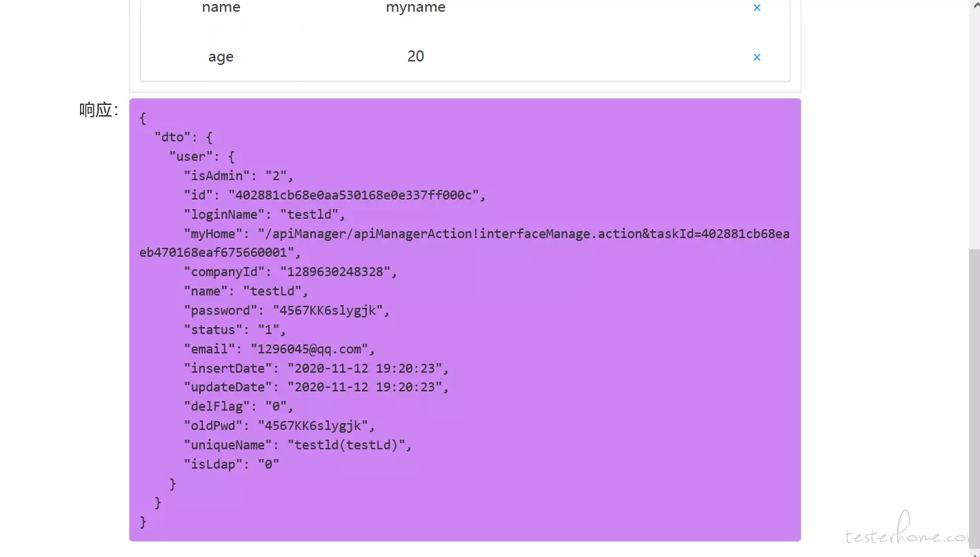Click the "updateDate" line
The image size is (980, 557).
pos(317,387)
